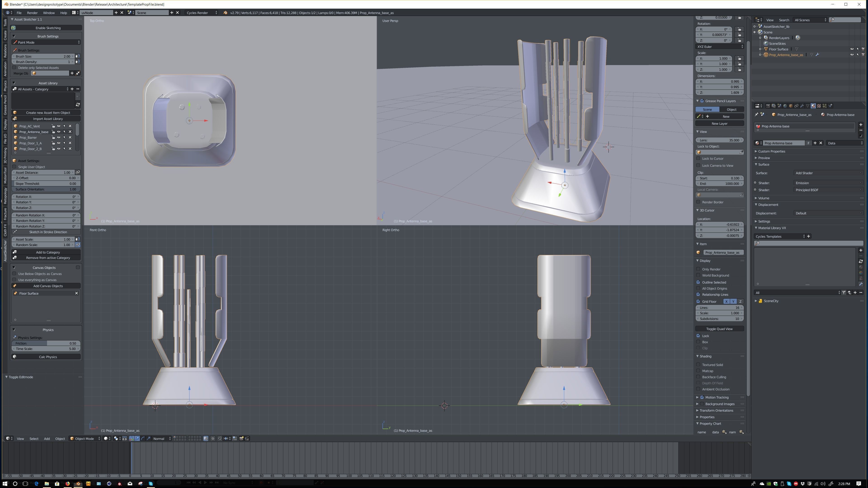Remove the material slot minus button
Screen dimensions: 868x488
pos(861,130)
